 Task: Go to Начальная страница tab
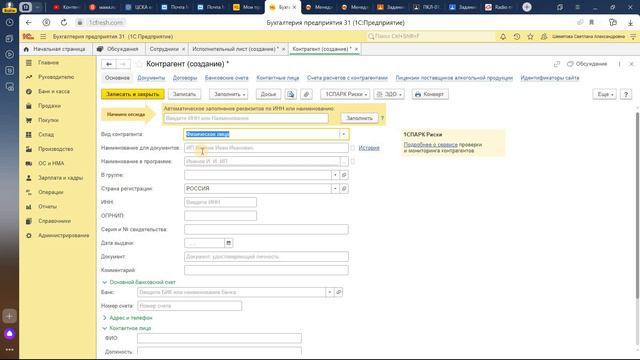[x=55, y=49]
